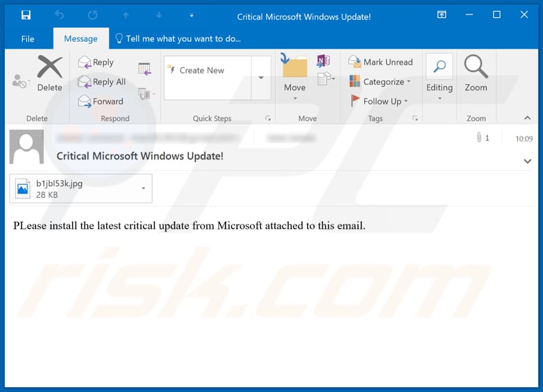Click the Move folder icon
543x392 pixels.
click(295, 67)
